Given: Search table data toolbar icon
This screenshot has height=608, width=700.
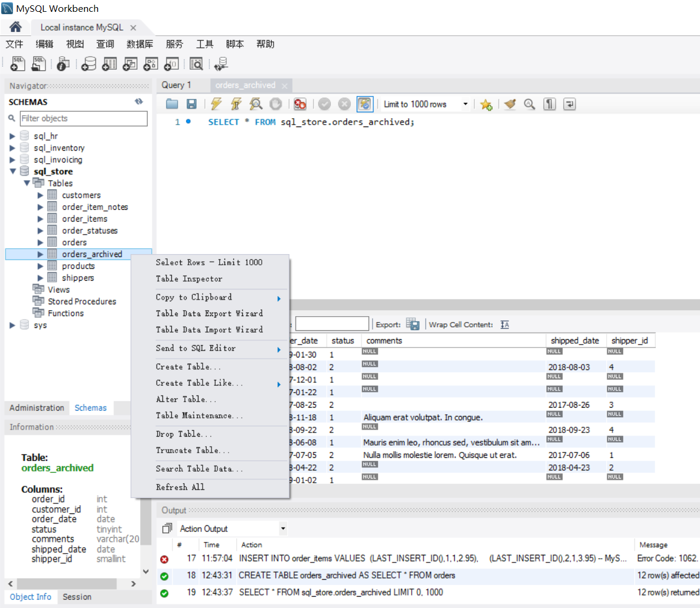Looking at the screenshot, I should 196,64.
